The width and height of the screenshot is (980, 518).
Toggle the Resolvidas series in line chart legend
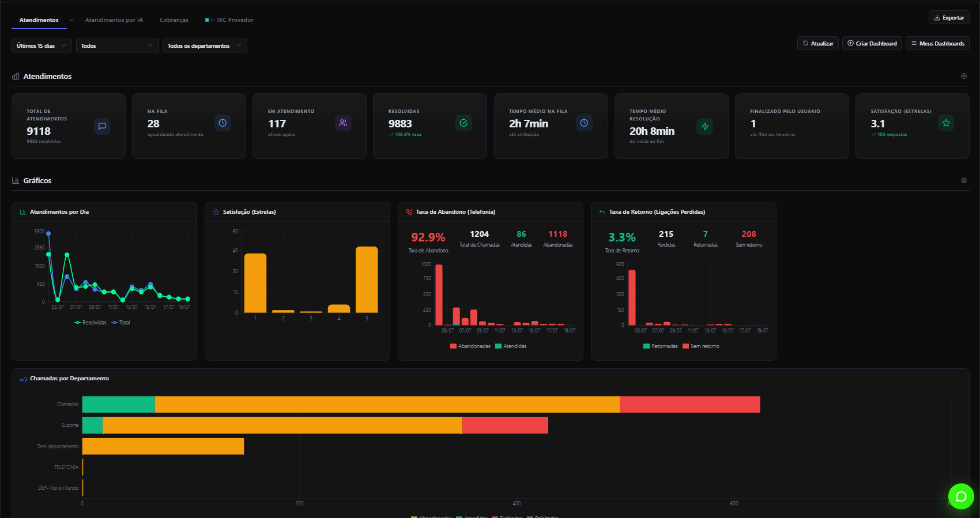[91, 323]
